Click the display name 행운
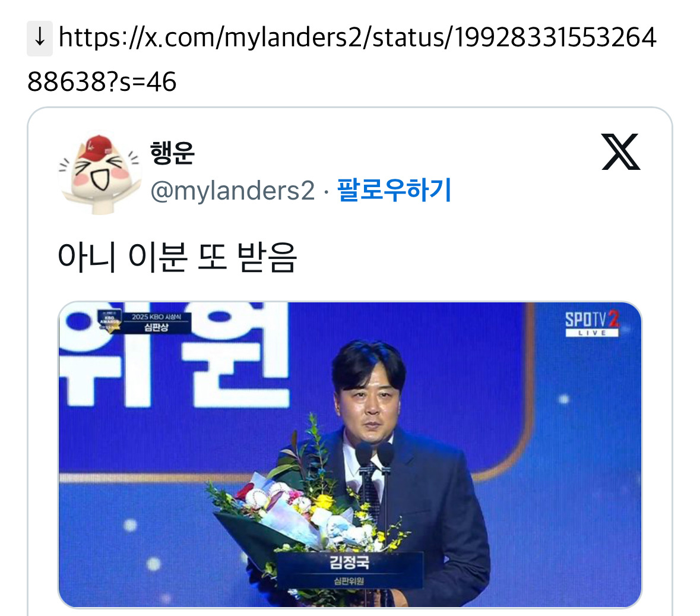Screen dimensions: 700x616 pyautogui.click(x=172, y=153)
